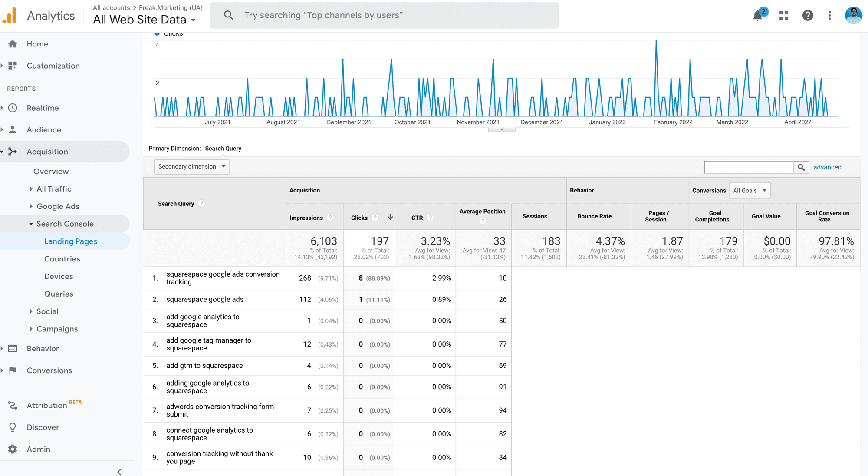
Task: Go to Home in sidebar
Action: (x=37, y=44)
